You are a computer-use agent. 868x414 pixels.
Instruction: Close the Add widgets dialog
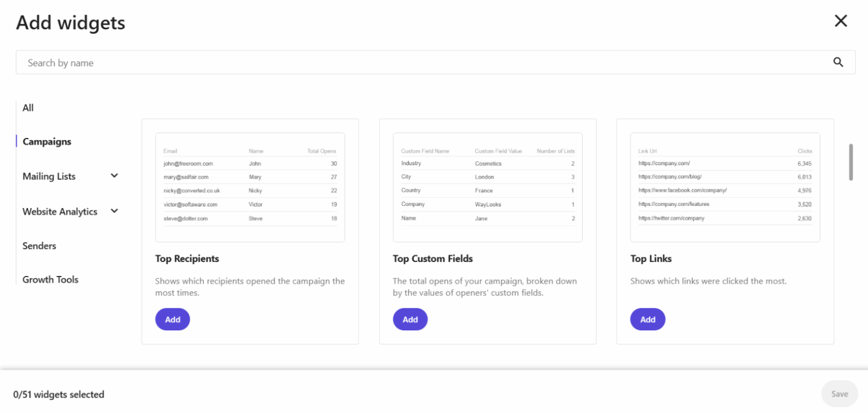click(x=841, y=20)
